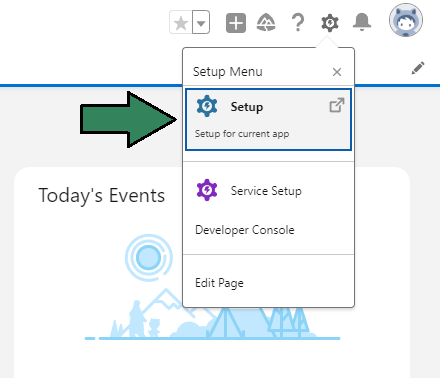440x378 pixels.
Task: Click the purple Service Setup gear icon
Action: tap(207, 190)
